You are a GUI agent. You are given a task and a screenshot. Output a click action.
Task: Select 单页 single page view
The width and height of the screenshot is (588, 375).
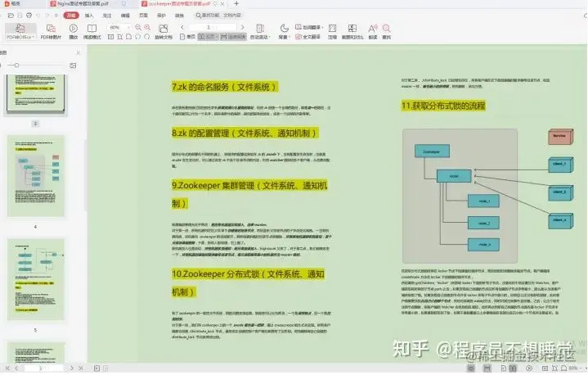pos(187,37)
